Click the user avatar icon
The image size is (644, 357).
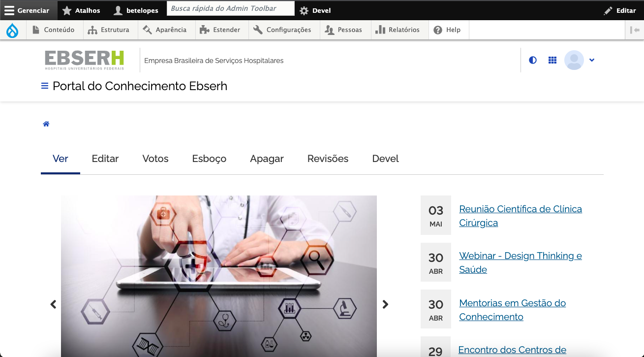[x=574, y=60]
